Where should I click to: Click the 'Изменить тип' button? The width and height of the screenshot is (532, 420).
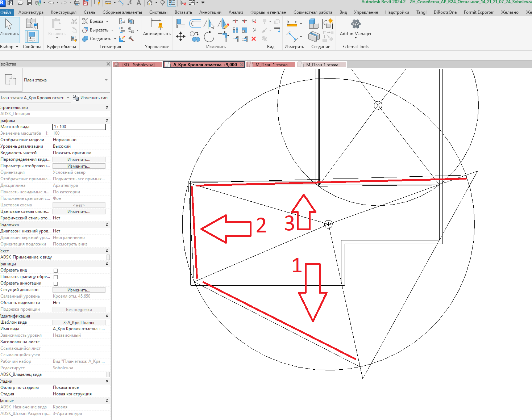click(90, 98)
